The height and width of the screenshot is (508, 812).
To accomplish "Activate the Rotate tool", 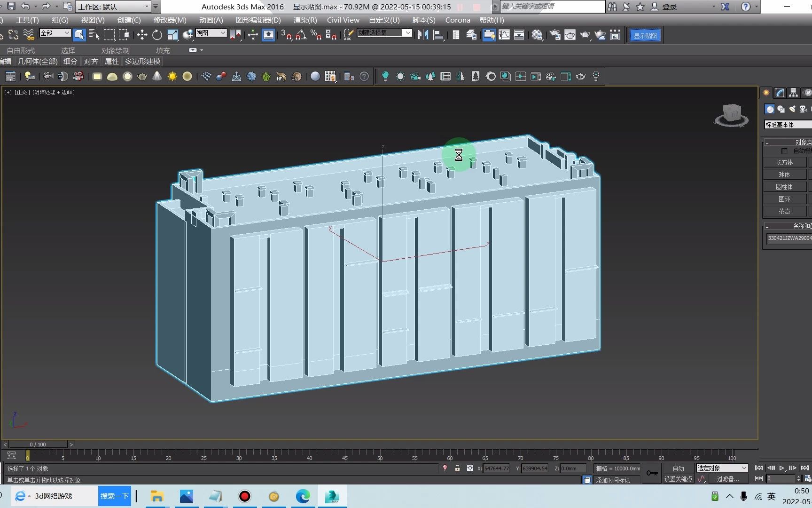I will (x=157, y=35).
